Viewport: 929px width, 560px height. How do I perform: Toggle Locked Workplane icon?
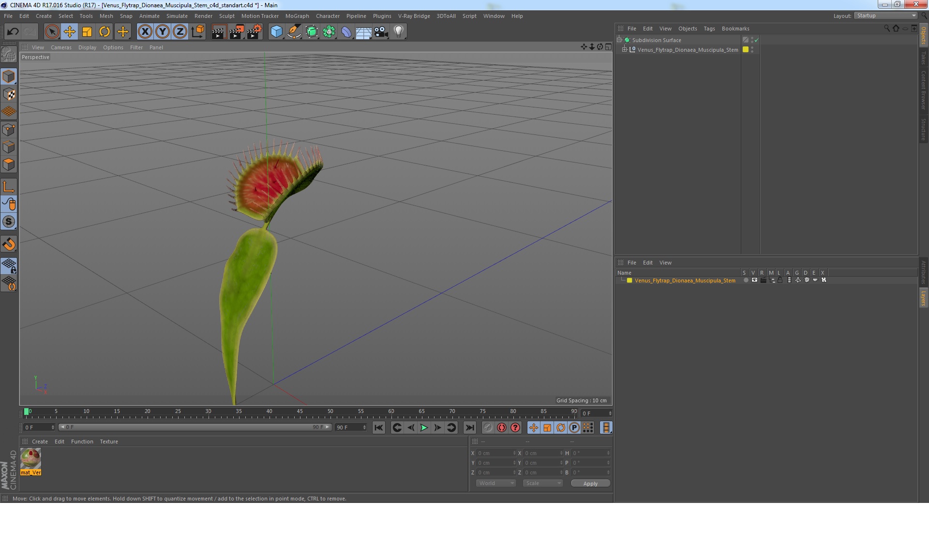(x=9, y=265)
